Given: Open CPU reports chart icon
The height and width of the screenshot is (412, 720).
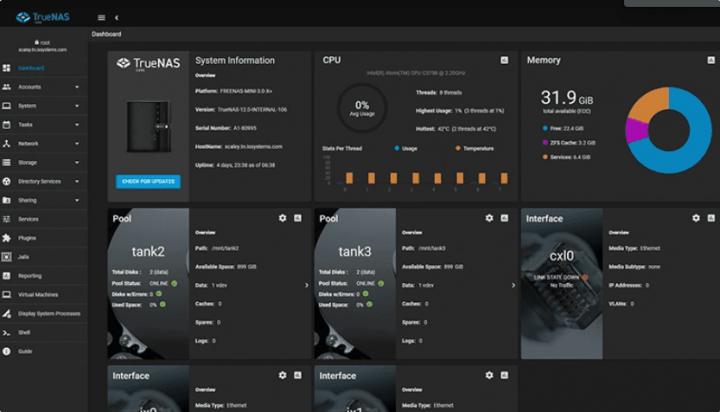Looking at the screenshot, I should 504,60.
